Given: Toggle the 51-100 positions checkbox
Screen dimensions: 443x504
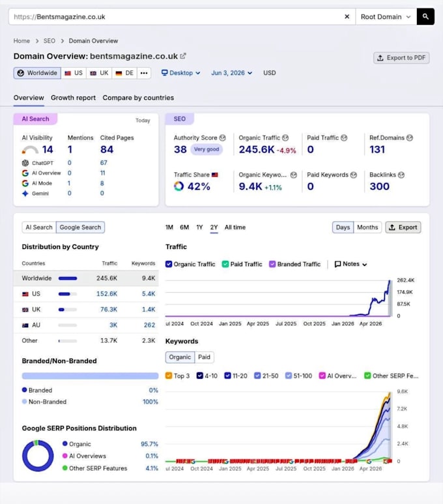Looking at the screenshot, I should pyautogui.click(x=289, y=376).
